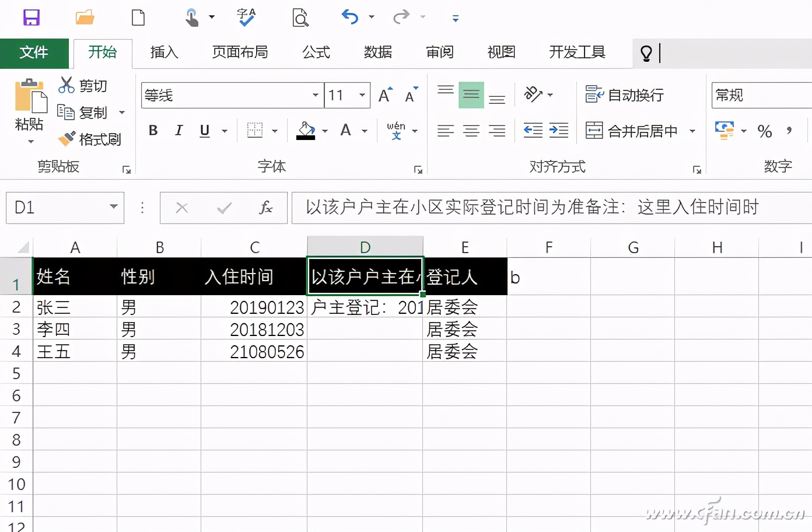Align text left
The height and width of the screenshot is (532, 812).
pyautogui.click(x=446, y=131)
